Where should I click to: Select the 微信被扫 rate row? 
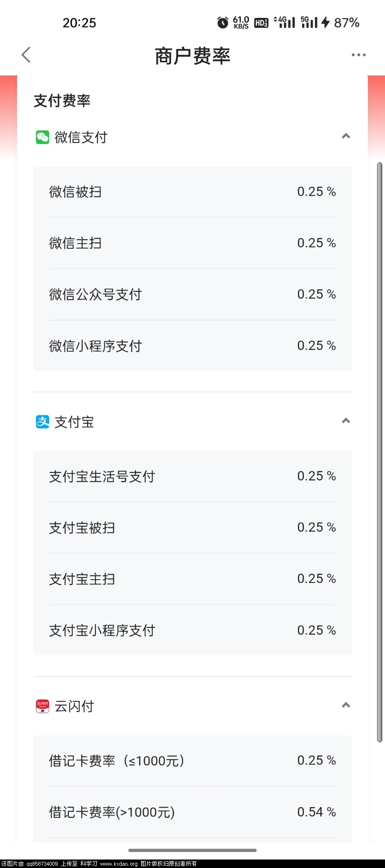(x=192, y=192)
